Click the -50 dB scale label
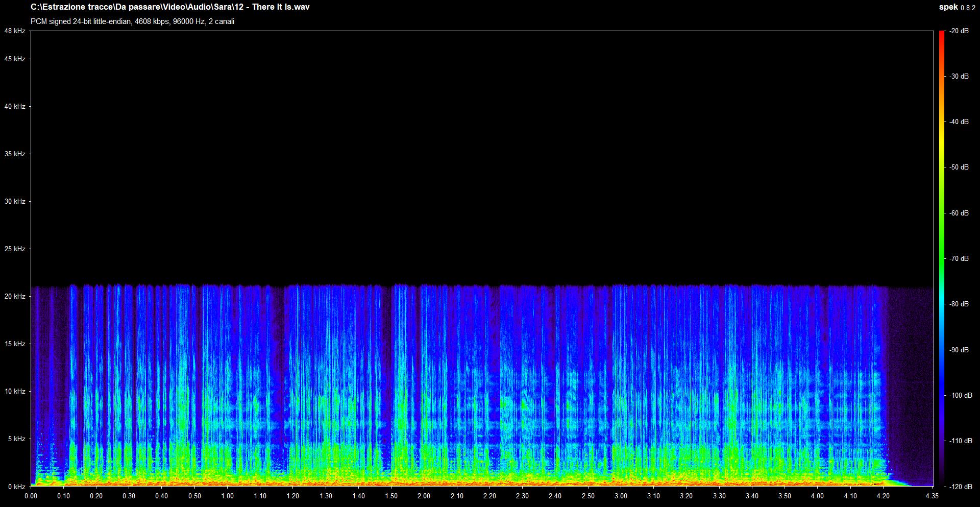This screenshot has height=507, width=980. pyautogui.click(x=959, y=167)
